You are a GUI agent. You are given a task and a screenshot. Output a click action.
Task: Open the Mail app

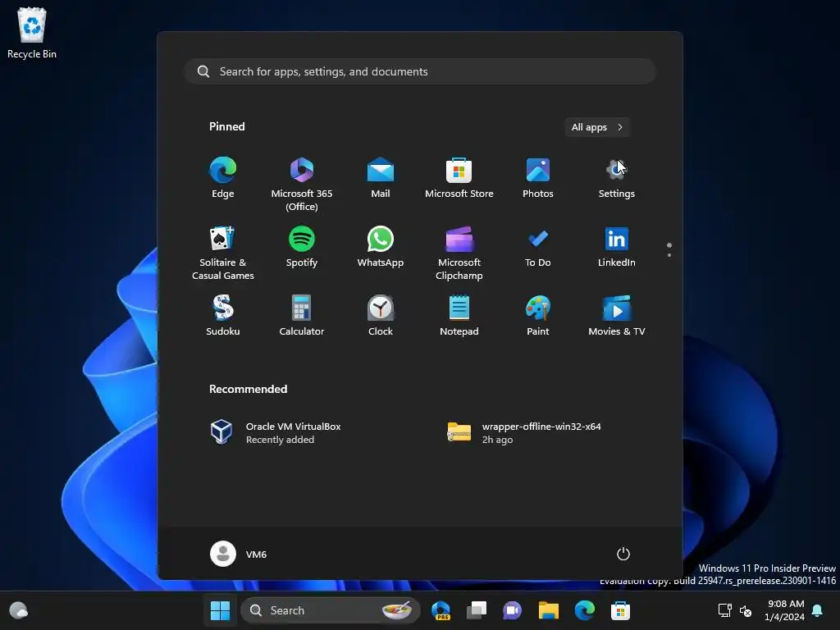click(x=381, y=178)
